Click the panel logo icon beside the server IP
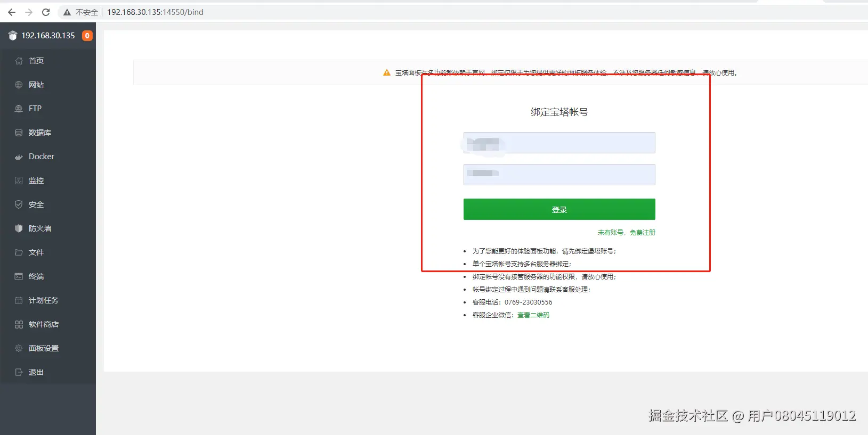Screen dimensions: 868x435 (x=13, y=36)
